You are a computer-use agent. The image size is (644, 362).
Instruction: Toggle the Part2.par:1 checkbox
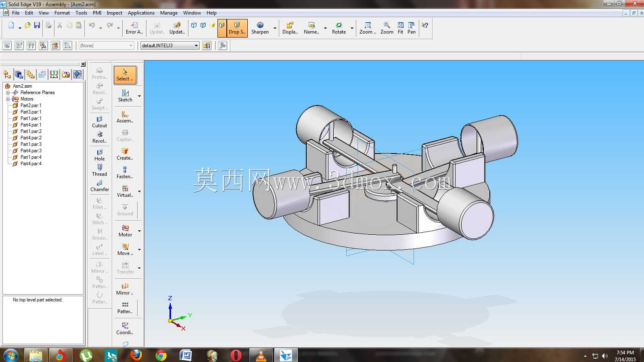(x=15, y=105)
